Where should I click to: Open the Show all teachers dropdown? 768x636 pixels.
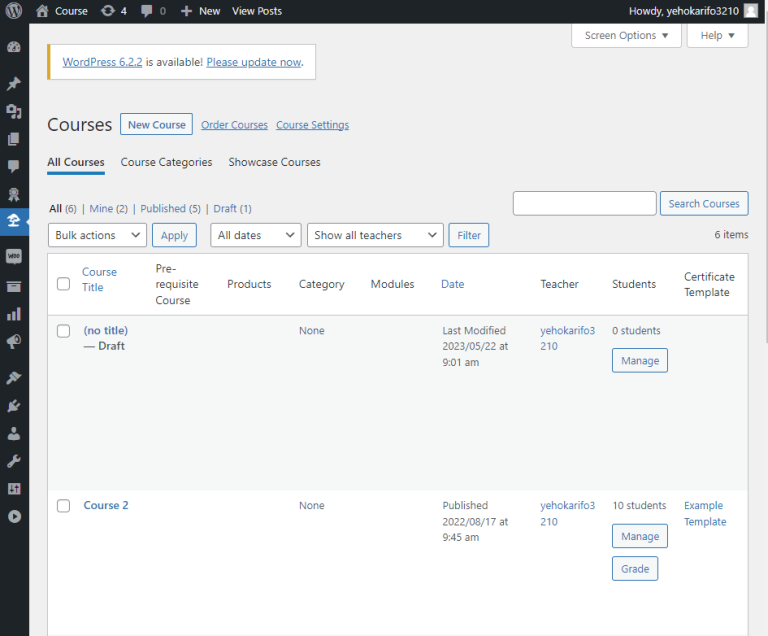(x=375, y=235)
